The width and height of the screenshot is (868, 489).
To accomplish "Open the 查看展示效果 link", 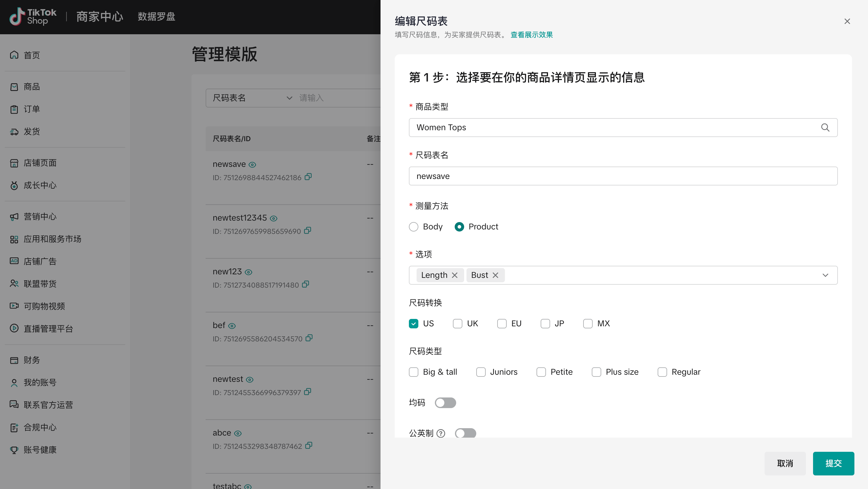I will (x=531, y=35).
